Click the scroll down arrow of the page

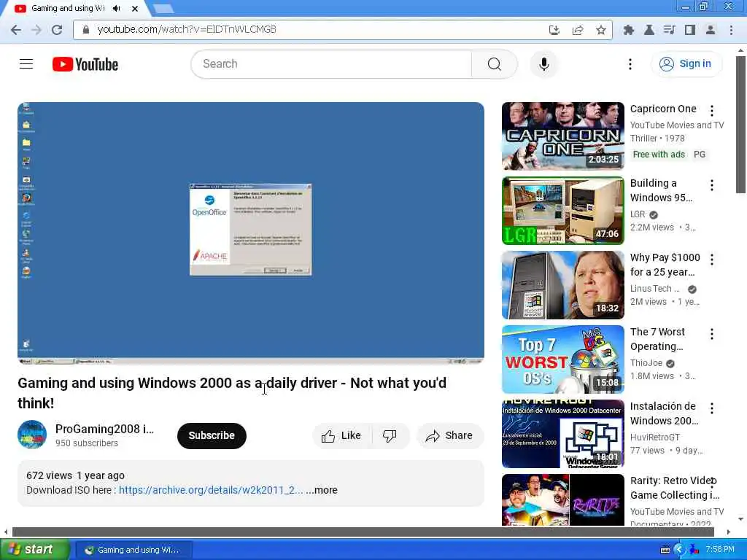pos(740,519)
